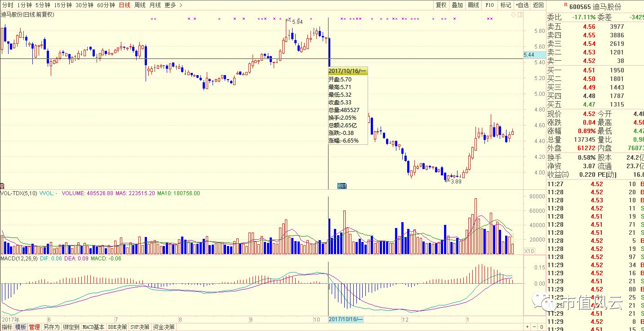Select the 1分钟 period tab
Image resolution: width=644 pixels, height=331 pixels.
point(24,5)
